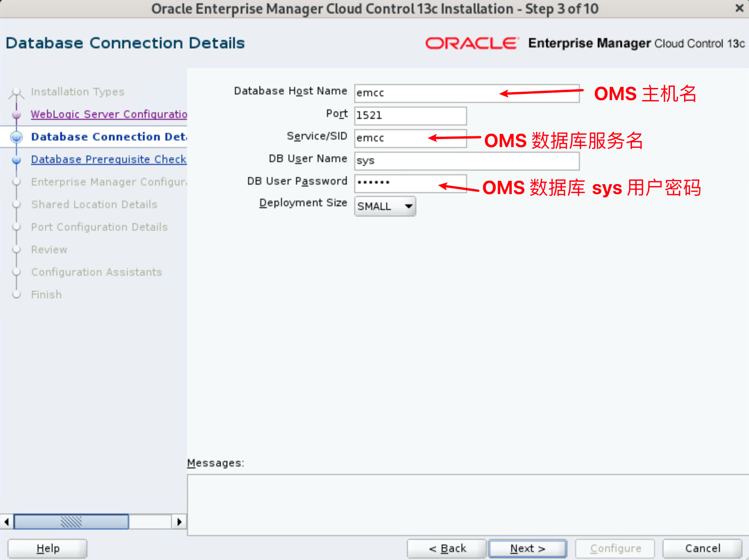Click the Installation Types step marker icon
749x560 pixels.
(16, 93)
